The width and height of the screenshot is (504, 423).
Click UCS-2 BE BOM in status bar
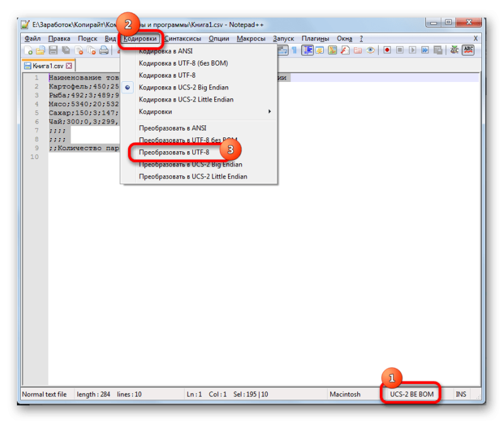point(411,394)
